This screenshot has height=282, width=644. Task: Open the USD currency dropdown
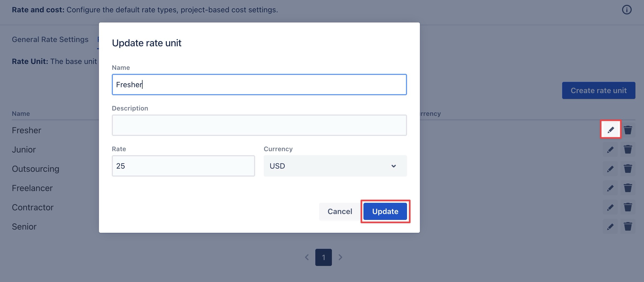click(x=335, y=166)
